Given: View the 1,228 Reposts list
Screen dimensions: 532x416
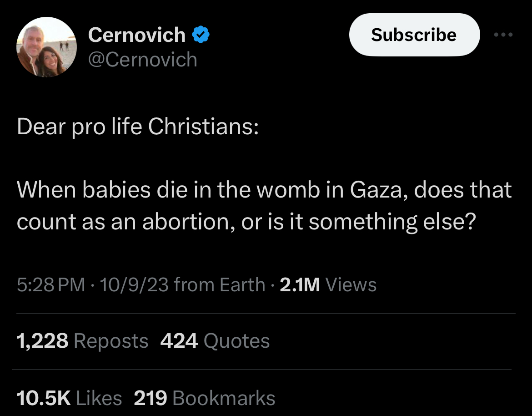Looking at the screenshot, I should tap(82, 340).
